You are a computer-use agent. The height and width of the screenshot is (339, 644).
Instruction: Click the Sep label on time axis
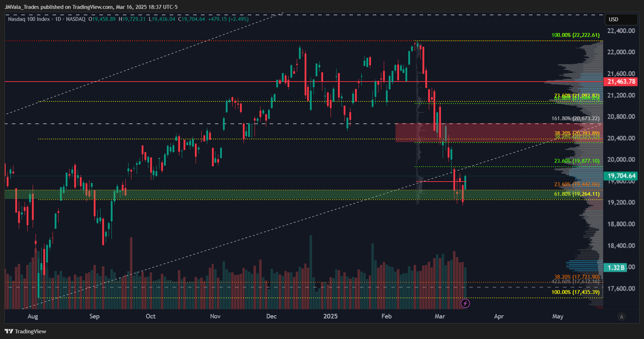(94, 316)
